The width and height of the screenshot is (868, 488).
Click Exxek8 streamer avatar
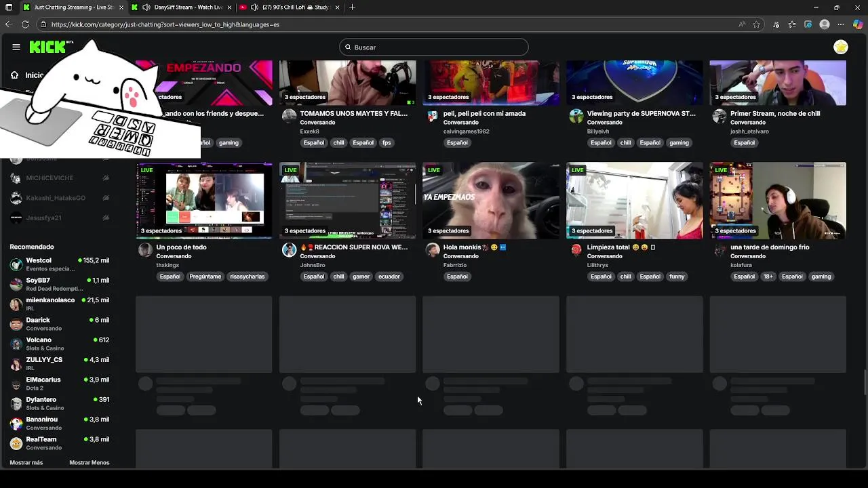pos(289,116)
